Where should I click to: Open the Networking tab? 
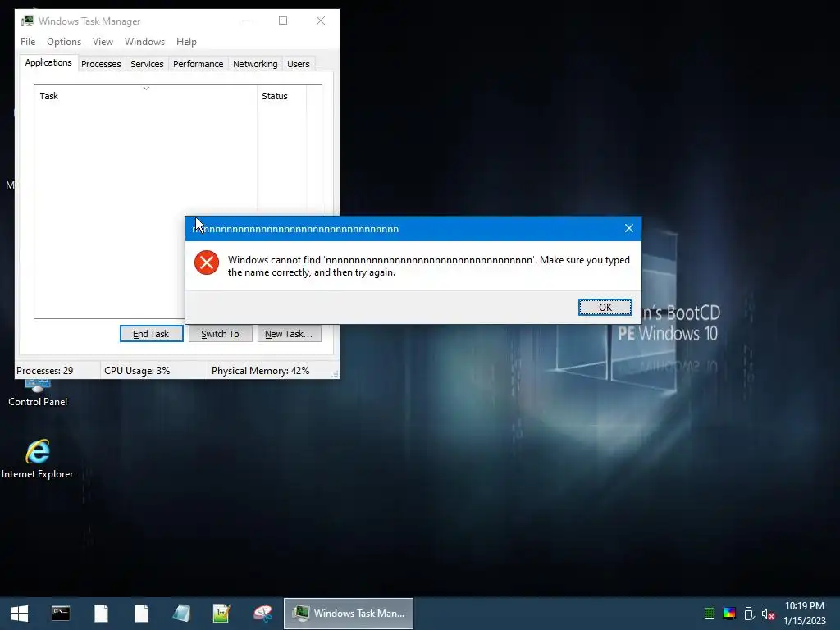tap(255, 64)
